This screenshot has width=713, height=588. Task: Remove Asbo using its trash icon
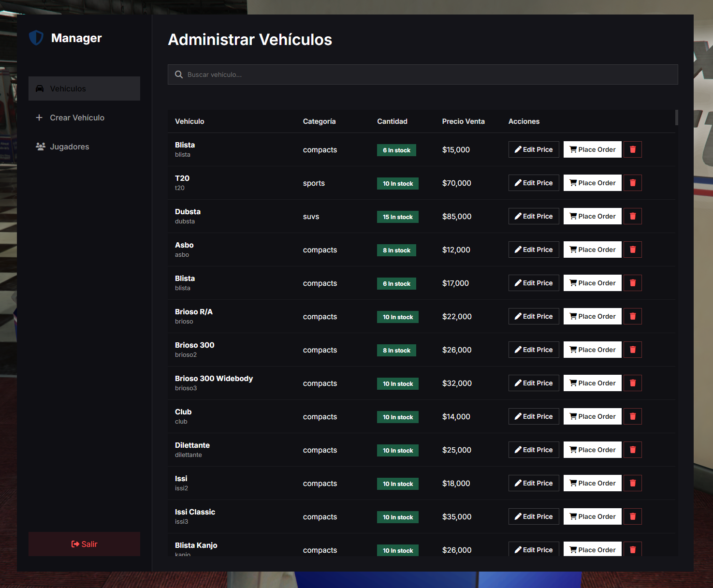point(633,250)
